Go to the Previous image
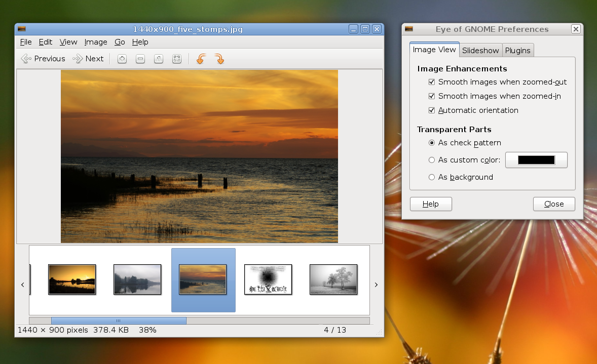The image size is (597, 364). point(43,59)
